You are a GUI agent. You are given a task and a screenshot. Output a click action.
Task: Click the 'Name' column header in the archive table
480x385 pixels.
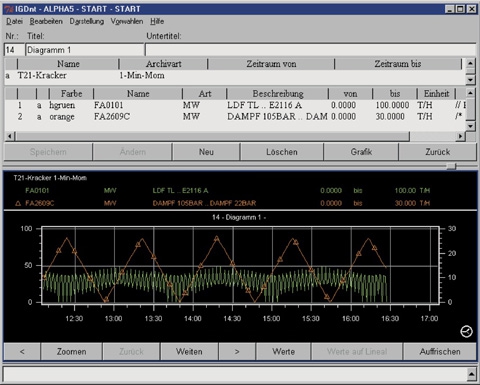(68, 64)
